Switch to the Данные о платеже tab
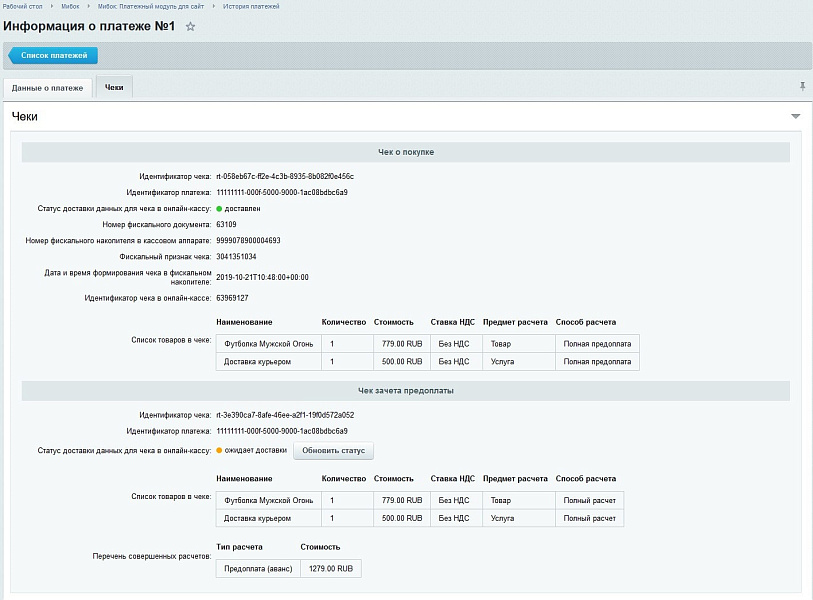Screen dimensions: 813x600 pyautogui.click(x=48, y=88)
